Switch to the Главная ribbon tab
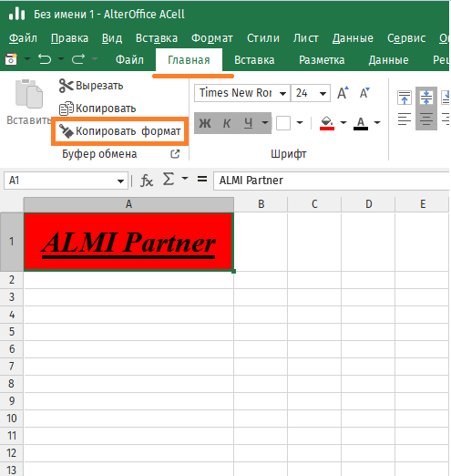 (x=189, y=60)
